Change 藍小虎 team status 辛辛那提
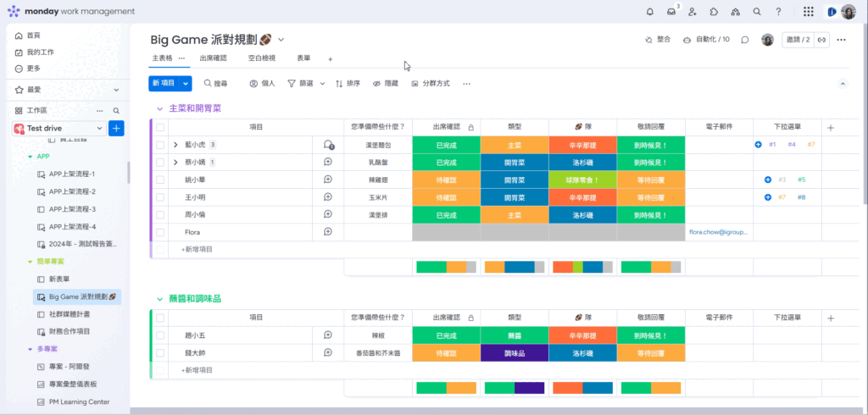868x415 pixels. pos(583,145)
